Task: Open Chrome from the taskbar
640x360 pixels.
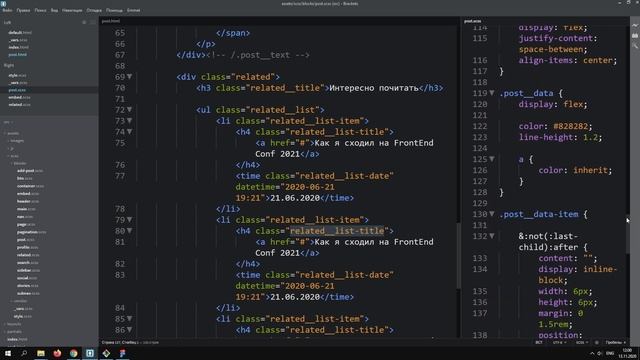Action: (x=73, y=353)
